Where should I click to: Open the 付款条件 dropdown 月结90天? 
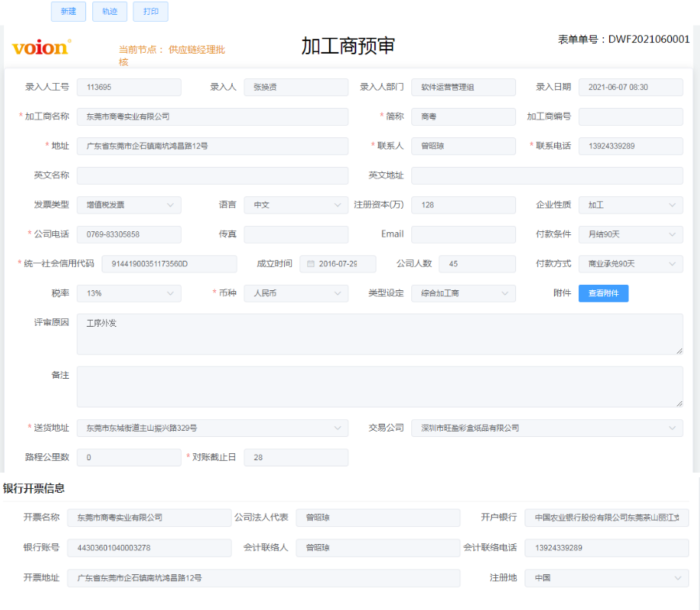631,234
